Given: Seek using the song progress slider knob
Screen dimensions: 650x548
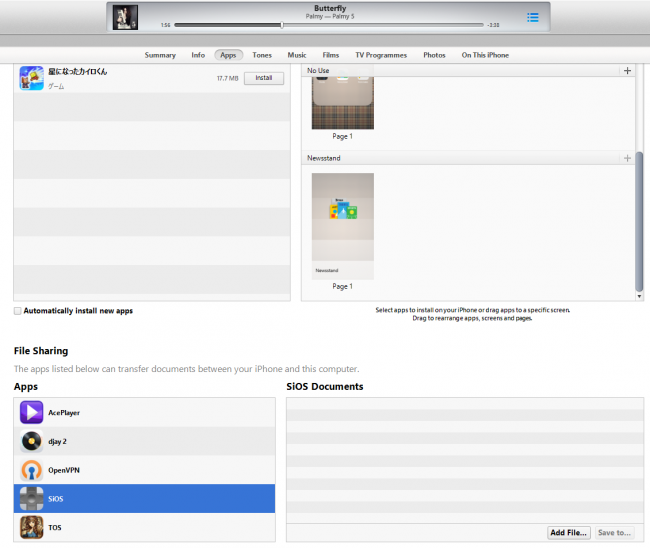Looking at the screenshot, I should click(282, 25).
